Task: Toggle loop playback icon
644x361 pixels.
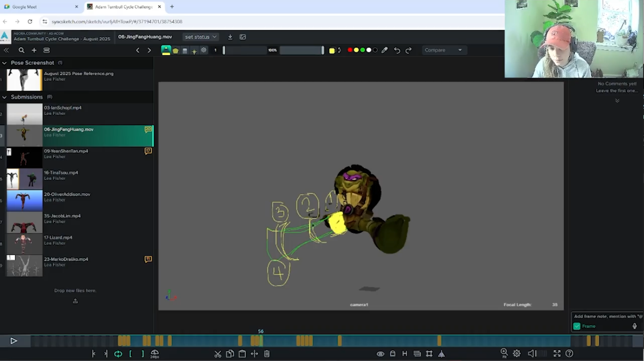Action: pyautogui.click(x=118, y=354)
